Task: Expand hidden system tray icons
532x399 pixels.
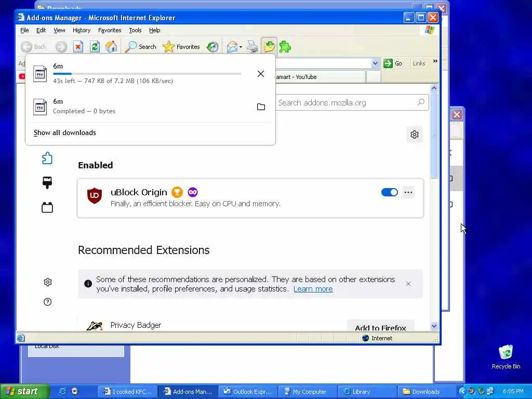Action: tap(462, 391)
